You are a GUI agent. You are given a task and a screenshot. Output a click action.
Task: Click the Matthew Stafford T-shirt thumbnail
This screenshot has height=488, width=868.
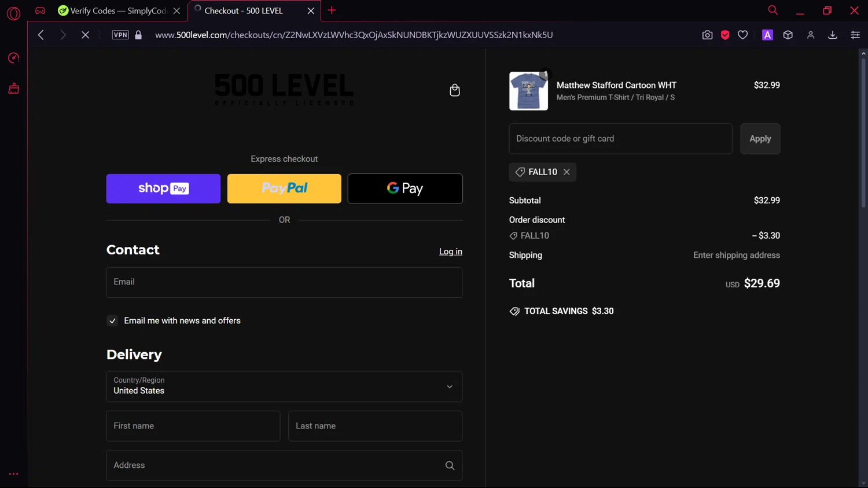(528, 91)
